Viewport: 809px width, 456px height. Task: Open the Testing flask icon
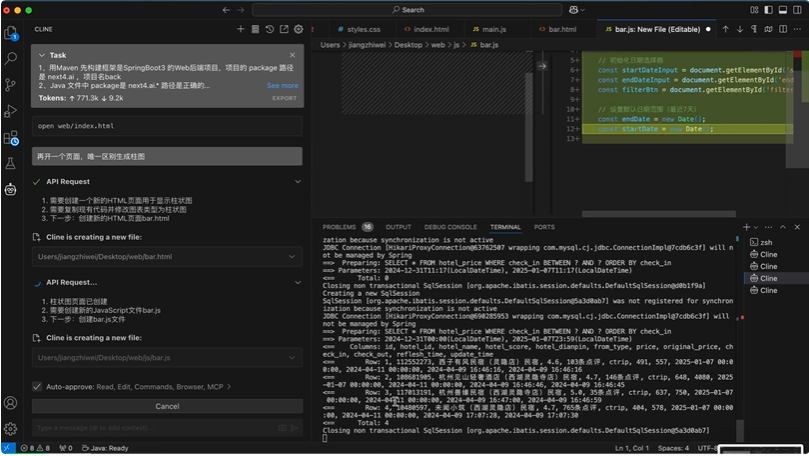click(10, 164)
